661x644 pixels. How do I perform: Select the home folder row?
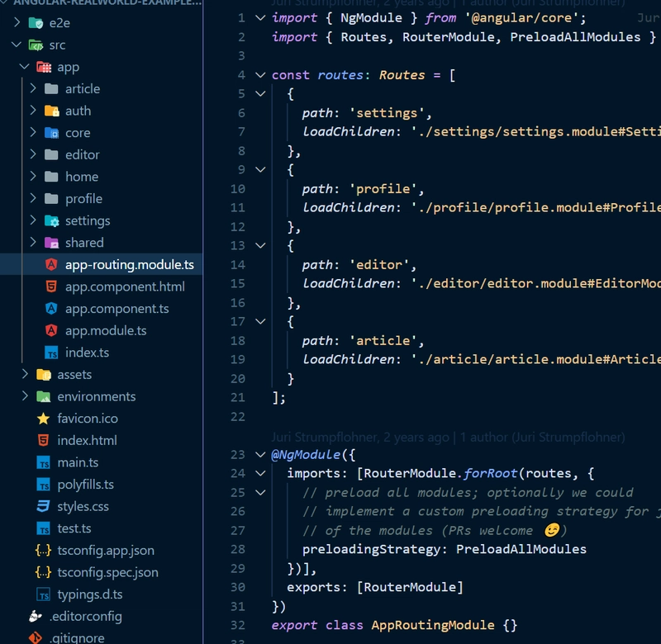pos(101,177)
